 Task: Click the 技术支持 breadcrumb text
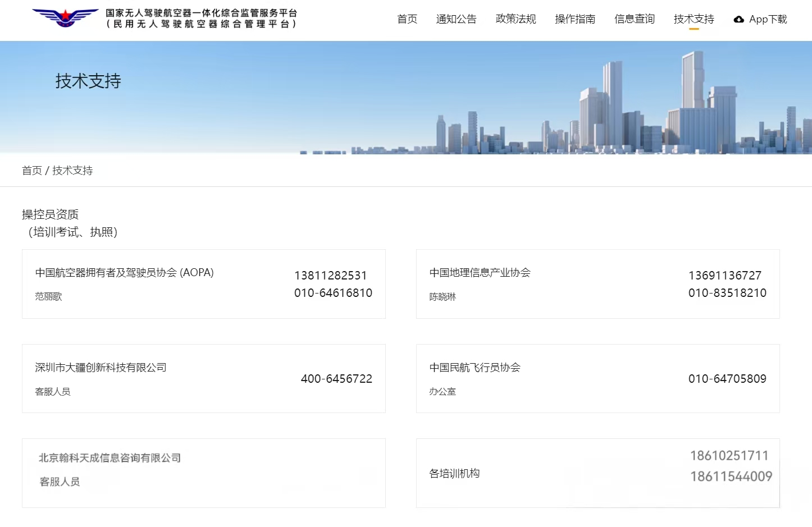click(72, 170)
